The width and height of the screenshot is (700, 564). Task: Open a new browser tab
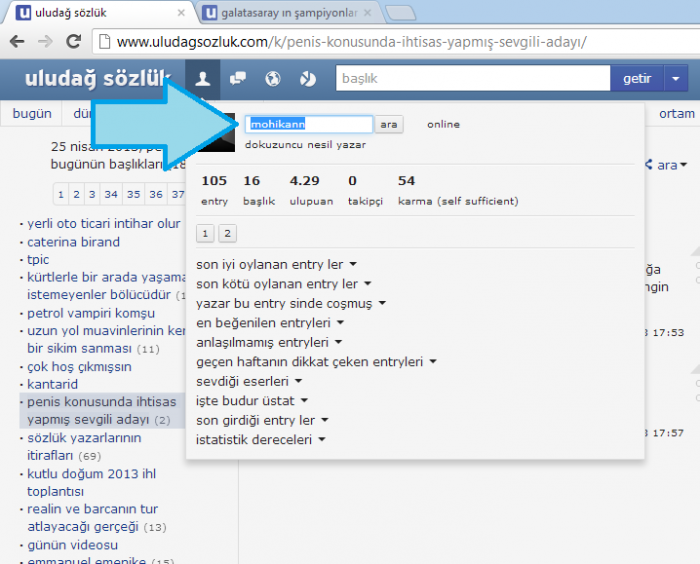(x=400, y=13)
